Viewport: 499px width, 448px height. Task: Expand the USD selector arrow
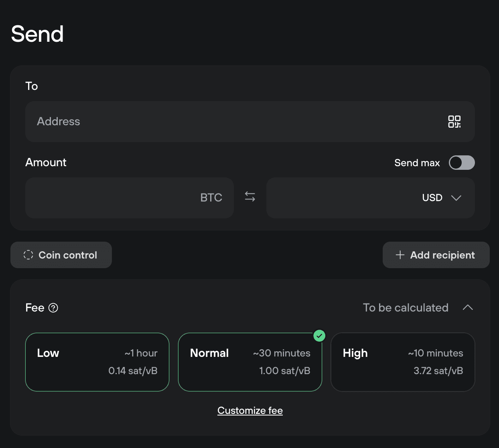point(456,198)
